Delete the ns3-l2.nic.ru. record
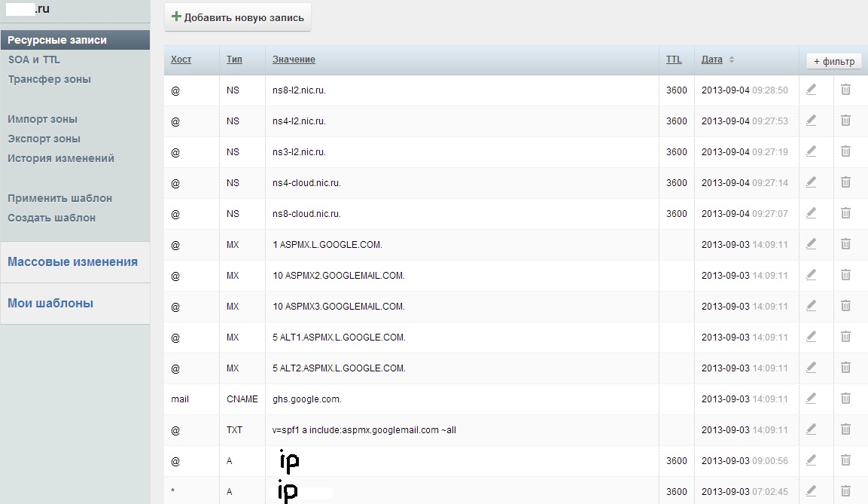The image size is (868, 504). pyautogui.click(x=845, y=151)
